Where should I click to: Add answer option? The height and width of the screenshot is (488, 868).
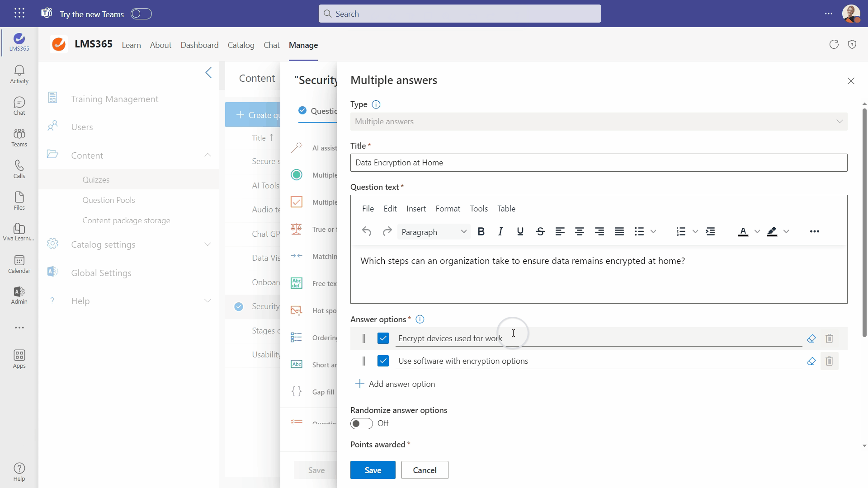tap(395, 384)
